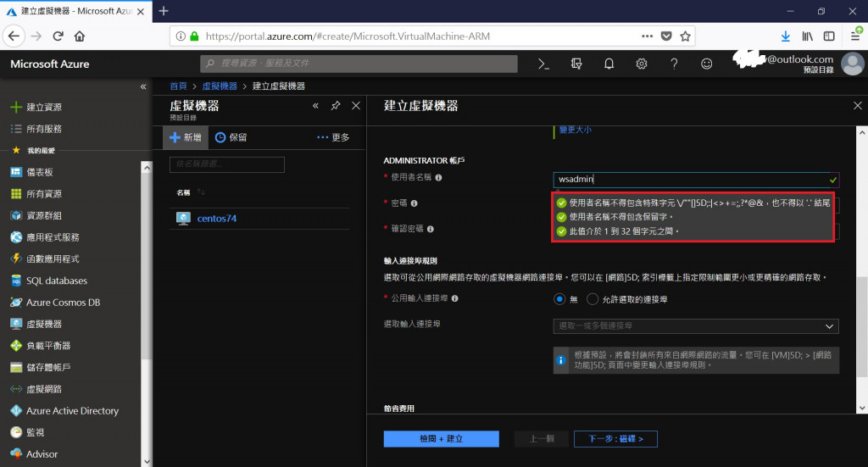
Task: Sort by the Name column header
Action: click(183, 192)
